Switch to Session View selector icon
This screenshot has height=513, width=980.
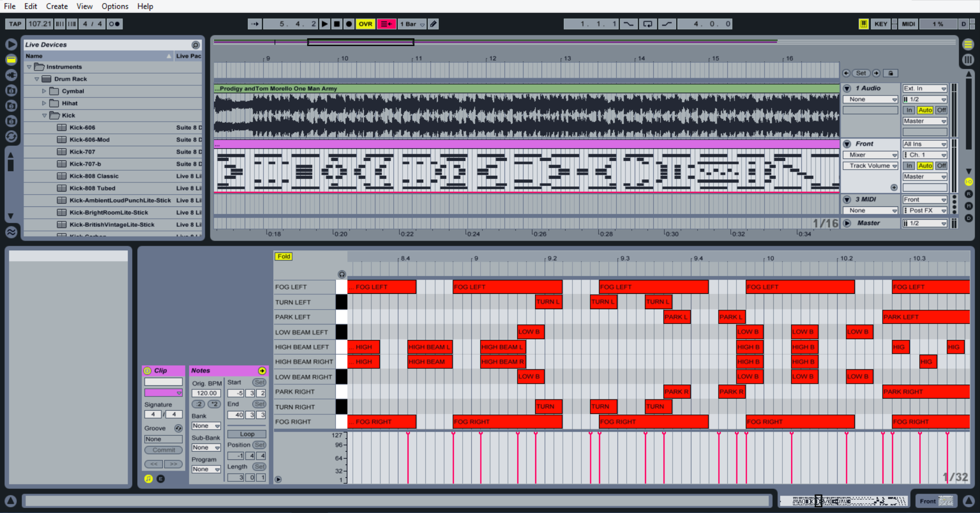coord(968,60)
